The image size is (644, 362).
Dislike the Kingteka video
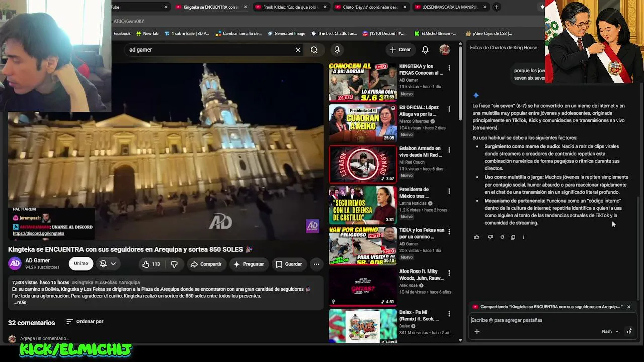click(x=174, y=264)
